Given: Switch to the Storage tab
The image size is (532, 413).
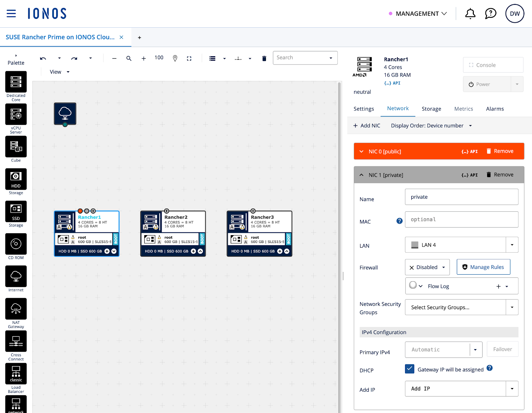Looking at the screenshot, I should point(431,109).
